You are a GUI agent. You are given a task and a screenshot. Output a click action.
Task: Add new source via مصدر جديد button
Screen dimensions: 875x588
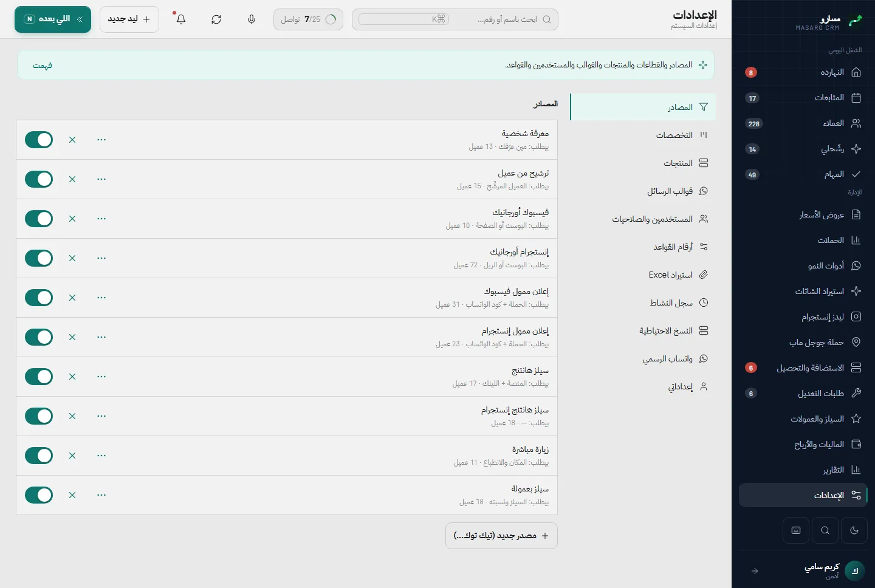pos(501,536)
